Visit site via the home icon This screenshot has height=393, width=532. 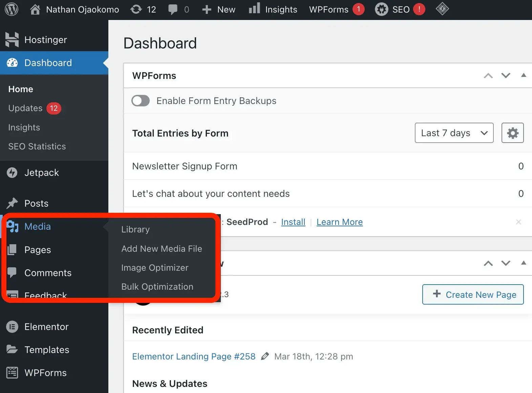click(x=35, y=9)
